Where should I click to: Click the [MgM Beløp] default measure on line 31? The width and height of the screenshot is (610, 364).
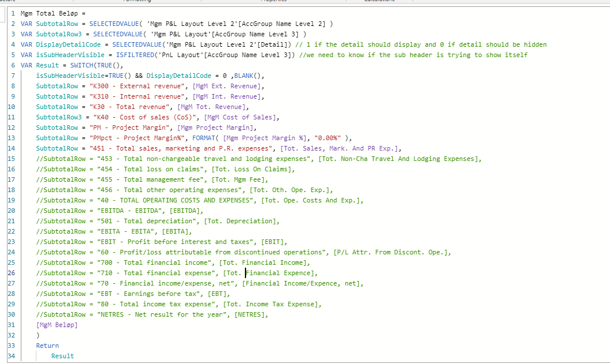coord(57,325)
